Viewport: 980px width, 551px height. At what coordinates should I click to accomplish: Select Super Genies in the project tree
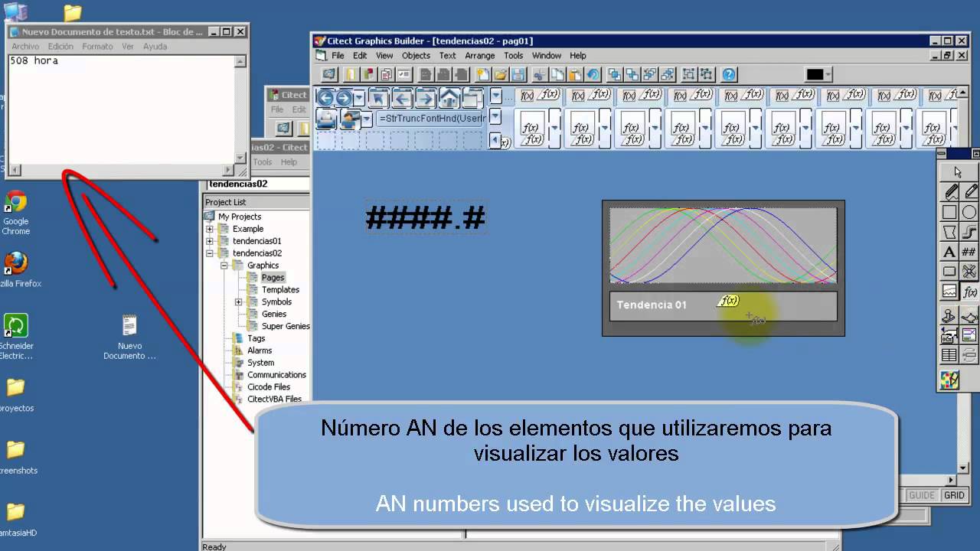pos(286,326)
